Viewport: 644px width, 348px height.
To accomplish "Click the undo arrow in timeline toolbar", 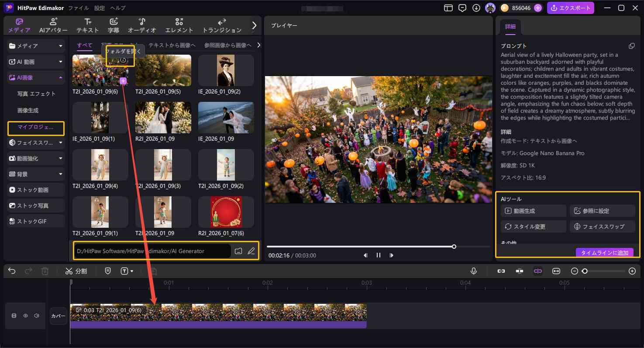I will tap(12, 271).
